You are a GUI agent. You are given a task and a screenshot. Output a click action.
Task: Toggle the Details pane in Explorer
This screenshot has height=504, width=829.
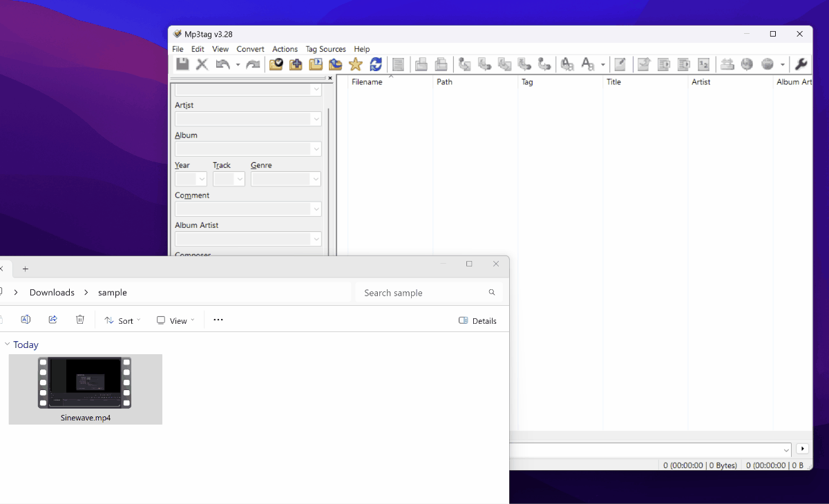pyautogui.click(x=477, y=320)
